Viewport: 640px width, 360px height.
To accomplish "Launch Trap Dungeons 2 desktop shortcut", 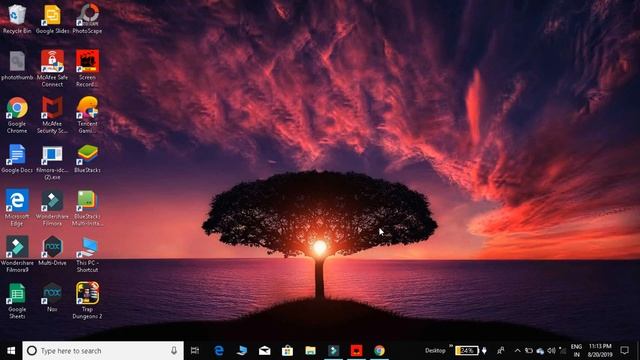I will pyautogui.click(x=87, y=300).
